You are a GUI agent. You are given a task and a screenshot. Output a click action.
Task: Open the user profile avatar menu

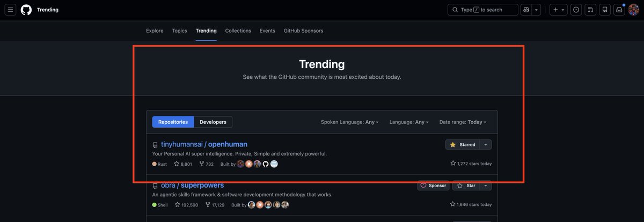click(x=634, y=10)
